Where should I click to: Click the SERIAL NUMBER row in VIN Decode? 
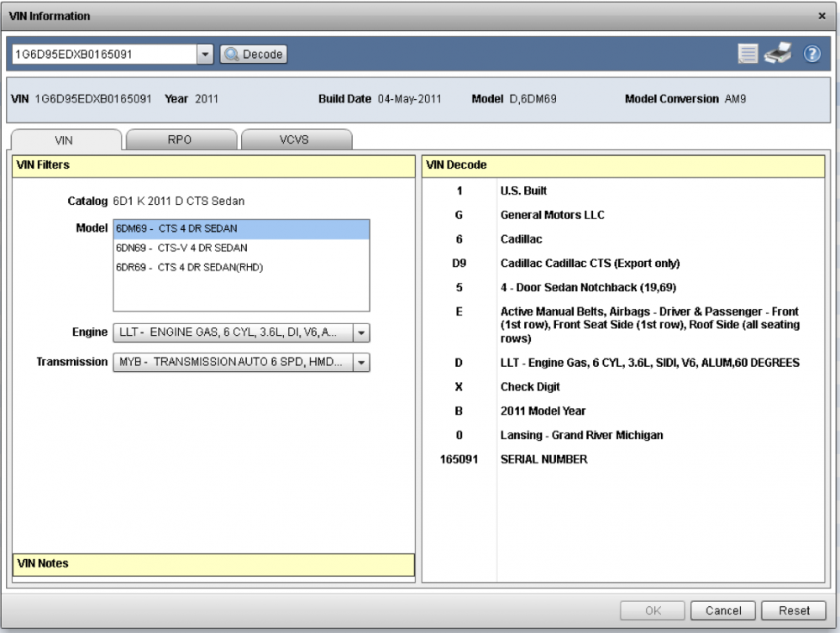[x=543, y=459]
